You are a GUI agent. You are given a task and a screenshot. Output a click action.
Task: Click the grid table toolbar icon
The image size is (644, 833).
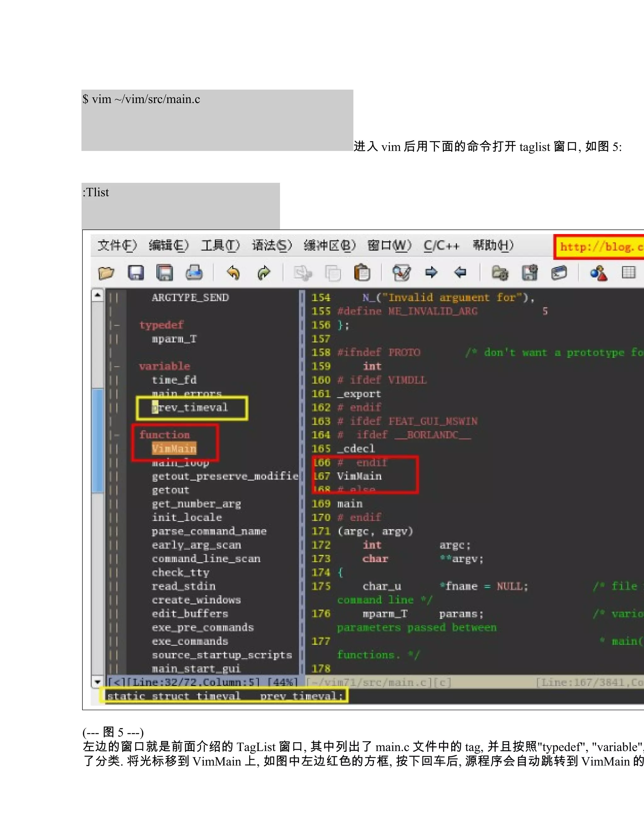(628, 272)
